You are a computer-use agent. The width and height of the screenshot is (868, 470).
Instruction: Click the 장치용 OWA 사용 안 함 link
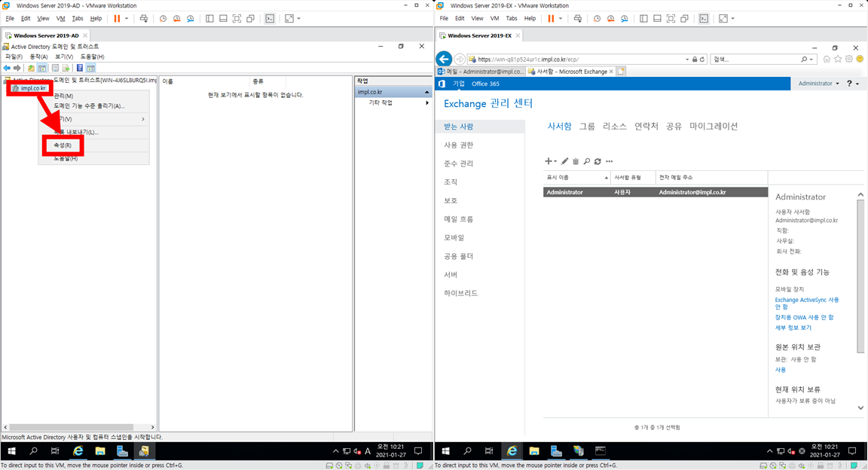[805, 317]
